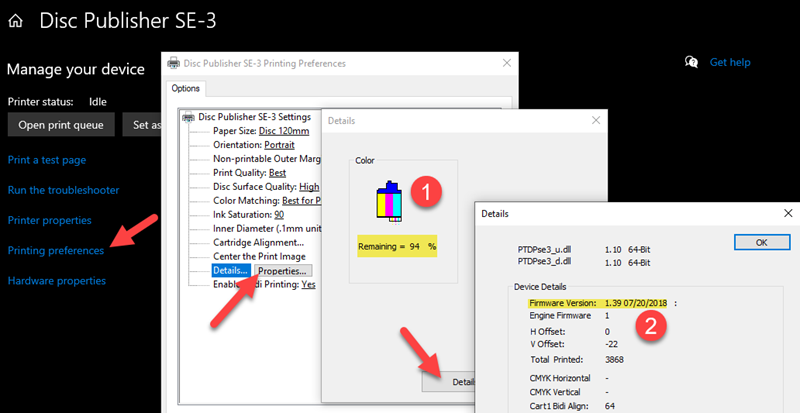Click the CMYK Horizontal label
Viewport: 800px width, 413px height.
pos(560,378)
